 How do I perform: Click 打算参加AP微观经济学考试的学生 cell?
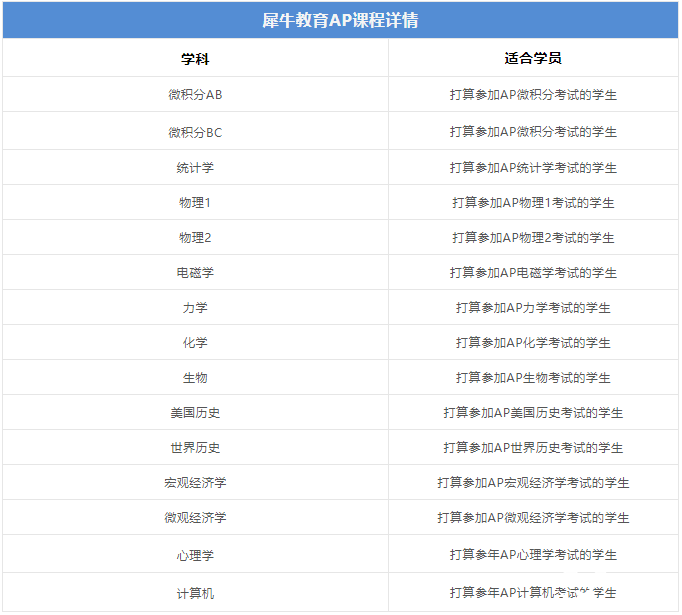point(533,518)
